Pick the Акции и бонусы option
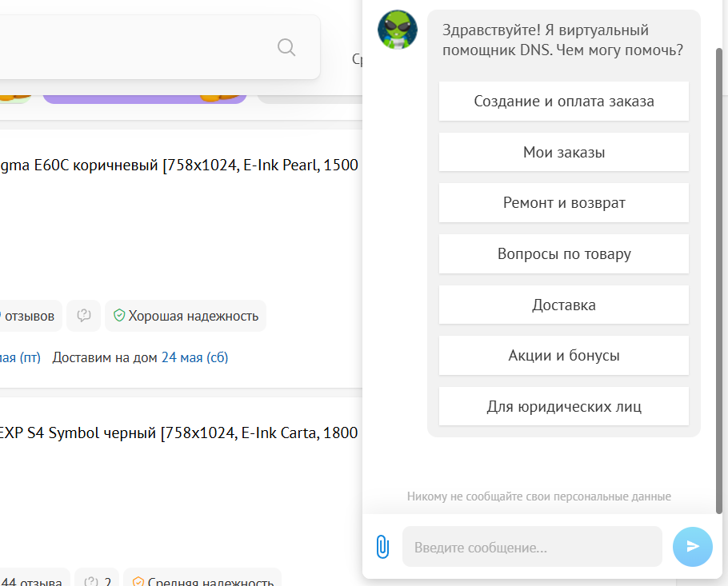Image resolution: width=728 pixels, height=586 pixels. tap(564, 356)
